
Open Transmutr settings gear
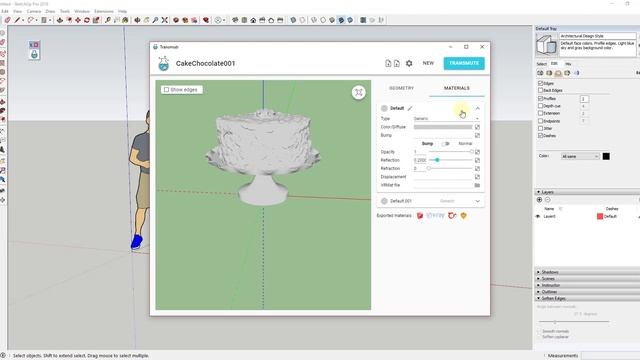click(x=409, y=63)
